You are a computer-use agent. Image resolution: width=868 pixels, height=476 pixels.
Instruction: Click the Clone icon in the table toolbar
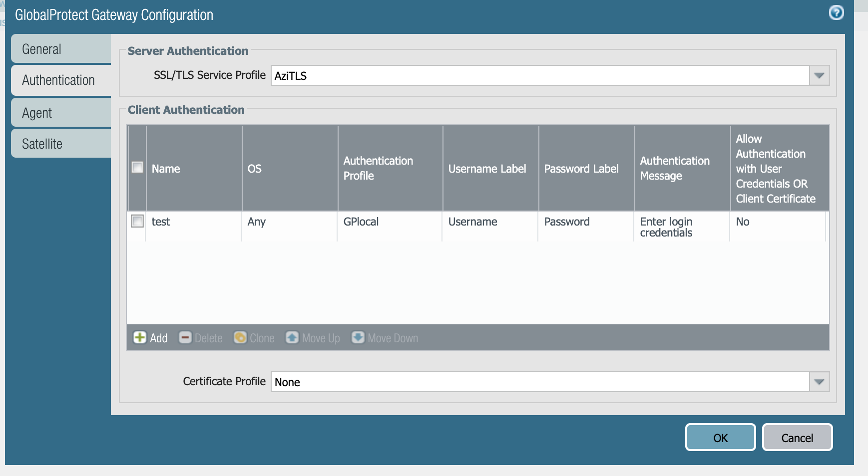[240, 338]
